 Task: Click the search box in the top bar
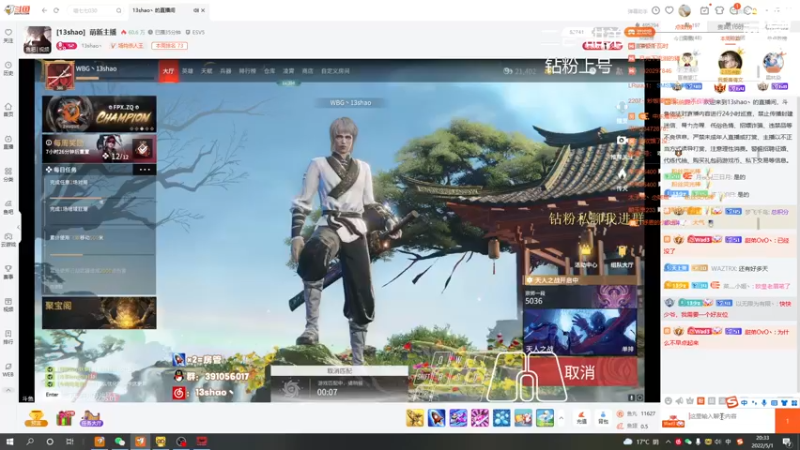(96, 10)
